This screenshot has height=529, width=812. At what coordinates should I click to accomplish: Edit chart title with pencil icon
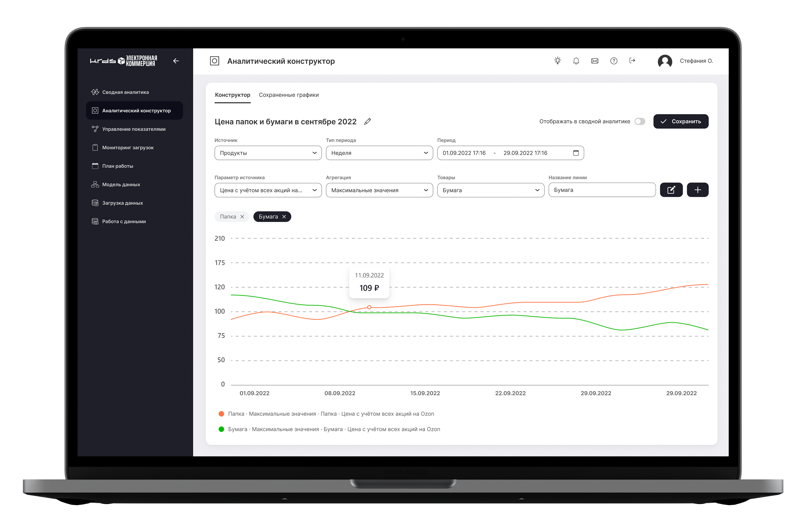tap(368, 121)
